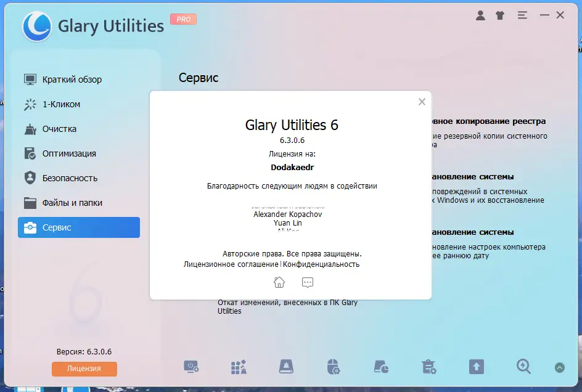Open the Оптимизация section
This screenshot has width=582, height=392.
point(79,153)
